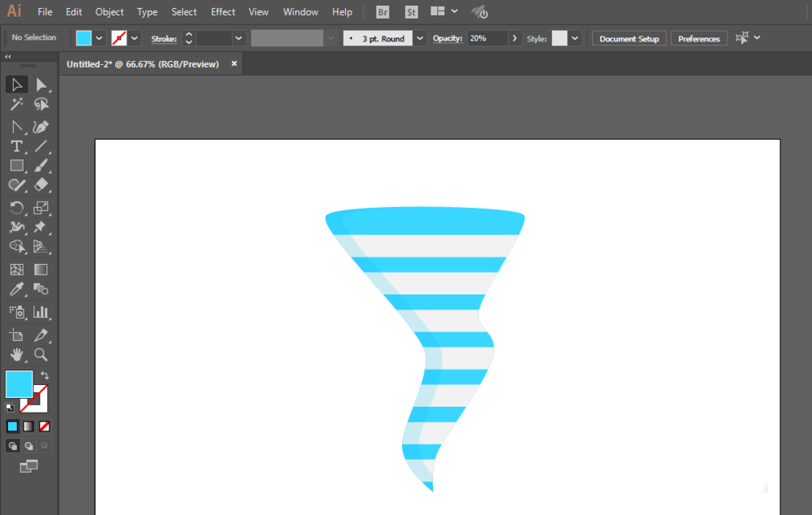Screen dimensions: 812x515
Task: Select the Type tool
Action: [16, 146]
